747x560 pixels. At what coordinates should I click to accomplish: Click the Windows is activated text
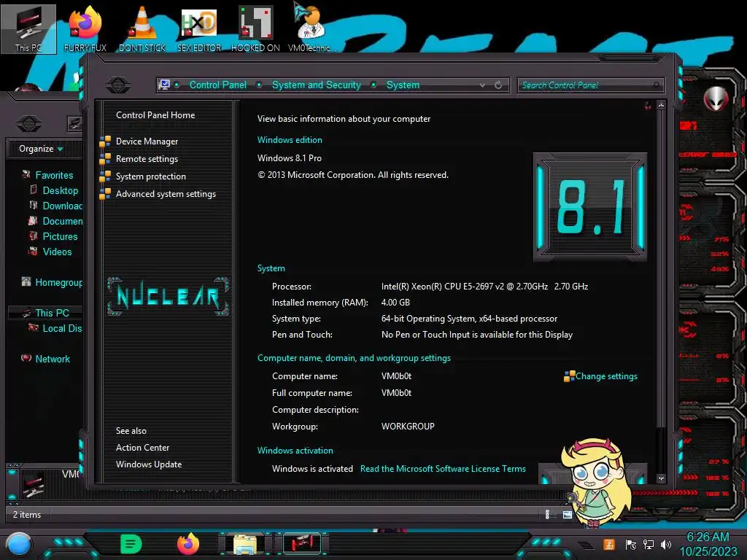point(312,469)
